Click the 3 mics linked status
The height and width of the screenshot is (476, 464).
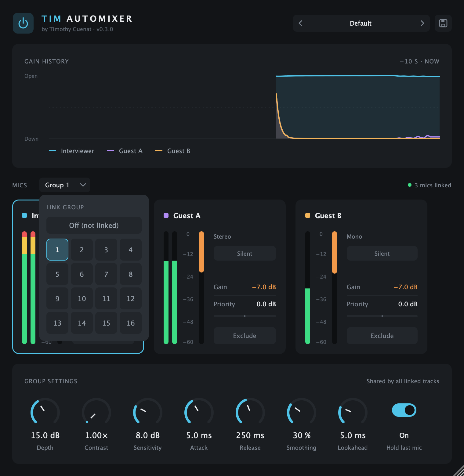(430, 185)
